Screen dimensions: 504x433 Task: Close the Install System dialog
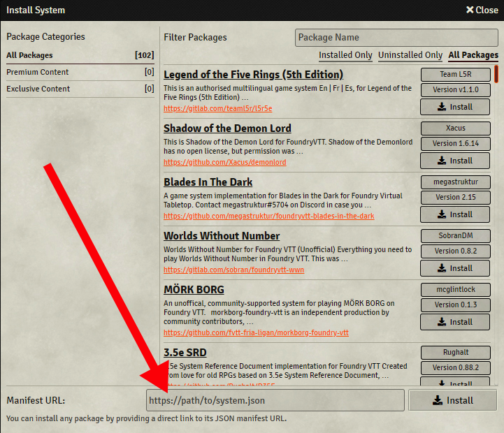(x=482, y=10)
